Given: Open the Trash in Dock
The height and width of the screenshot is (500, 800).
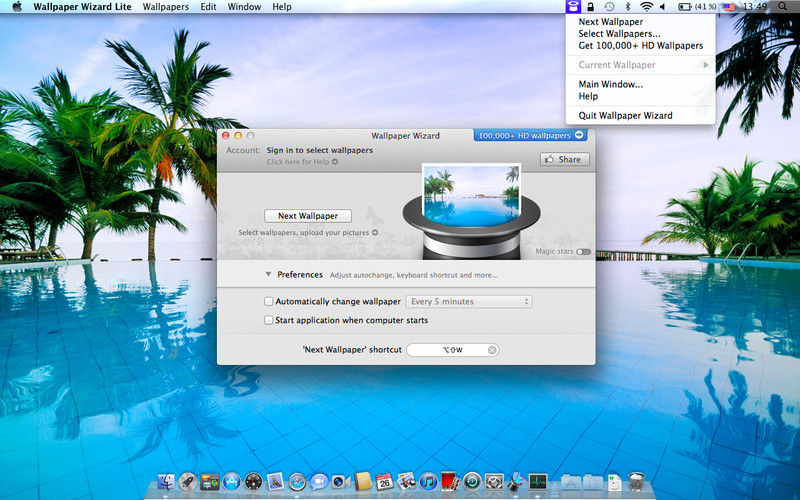Looking at the screenshot, I should (x=636, y=481).
